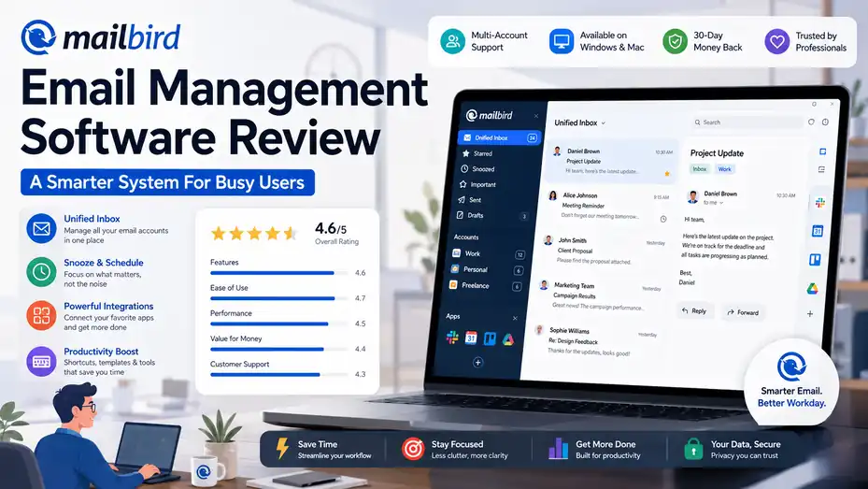This screenshot has width=868, height=489.
Task: Click the Slack app icon in Apps section
Action: click(x=452, y=338)
